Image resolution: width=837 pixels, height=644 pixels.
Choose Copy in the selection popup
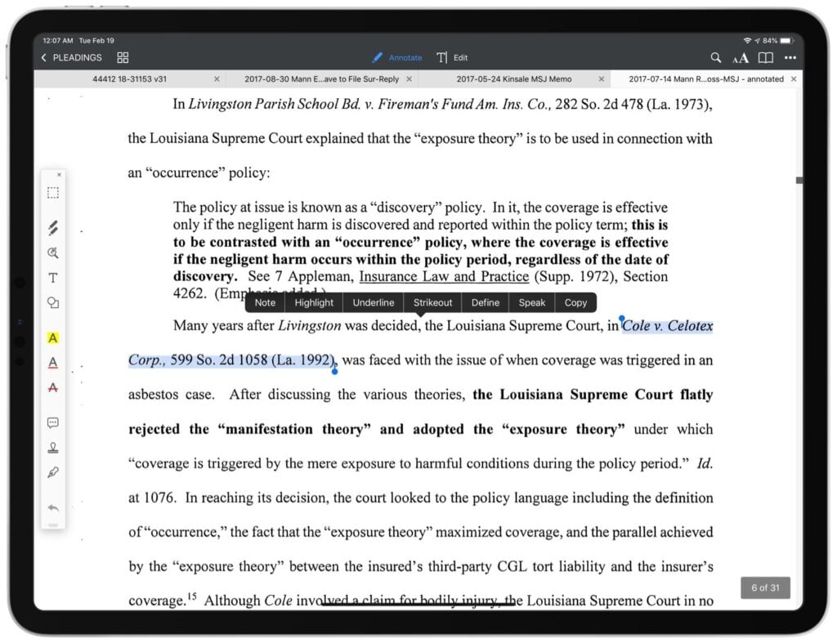click(575, 302)
